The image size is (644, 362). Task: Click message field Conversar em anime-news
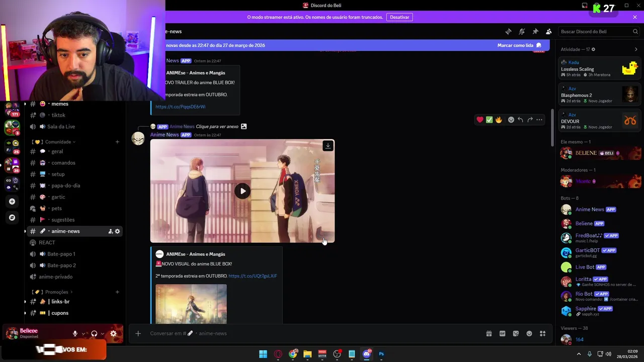(x=314, y=333)
